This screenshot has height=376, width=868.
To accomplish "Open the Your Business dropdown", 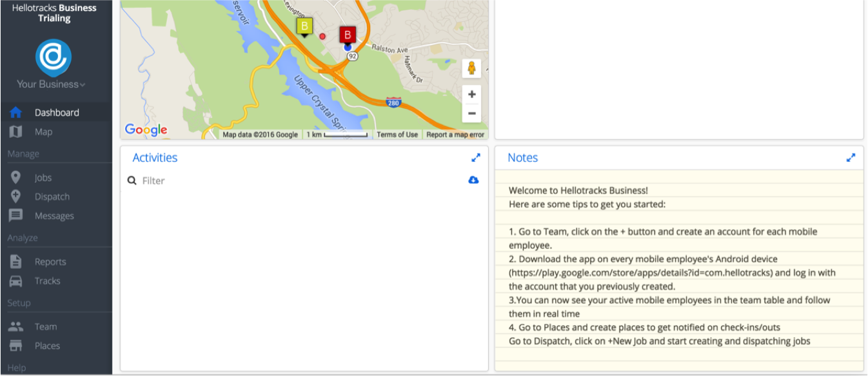I will [x=51, y=84].
